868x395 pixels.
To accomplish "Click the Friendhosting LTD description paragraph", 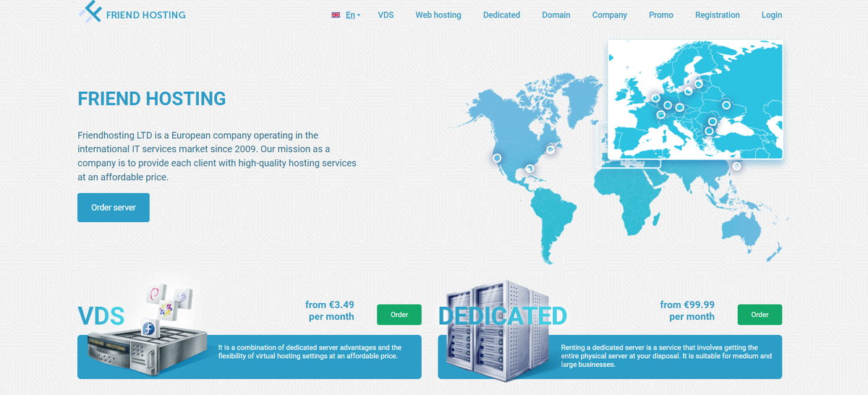I will tap(217, 156).
